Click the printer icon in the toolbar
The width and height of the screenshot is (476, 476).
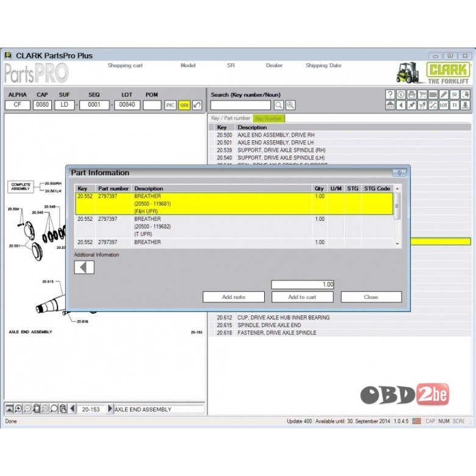pyautogui.click(x=412, y=95)
